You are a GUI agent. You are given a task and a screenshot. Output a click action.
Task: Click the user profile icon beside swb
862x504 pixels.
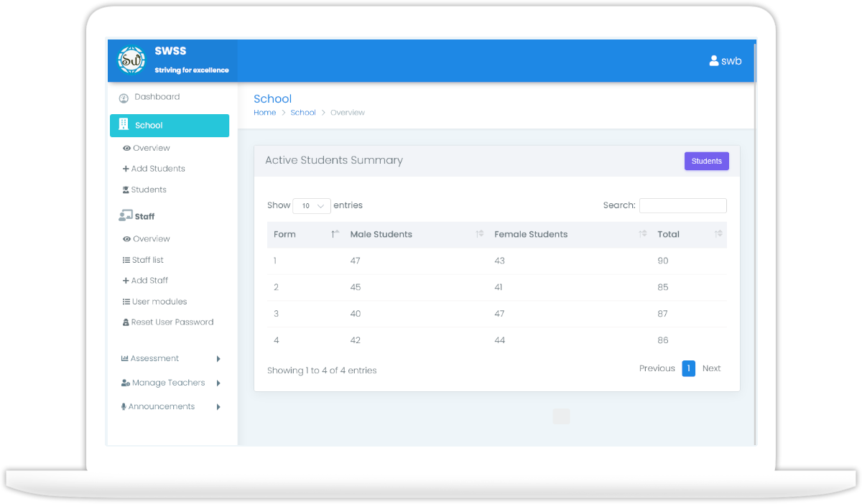click(x=714, y=61)
